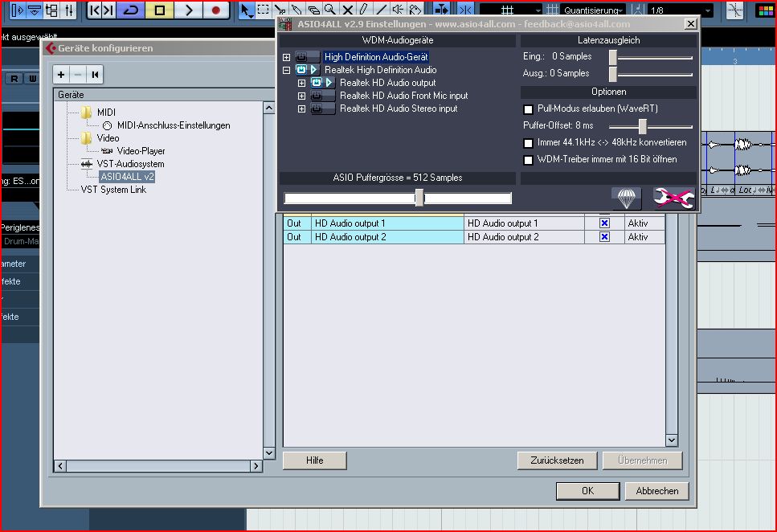Expand Realtek HD Audio Front Mic input
Screen dimensions: 777x532
pos(301,96)
